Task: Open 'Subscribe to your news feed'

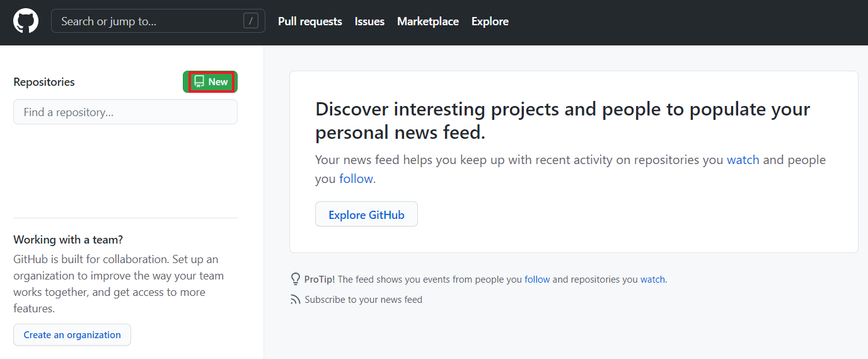Action: tap(363, 300)
